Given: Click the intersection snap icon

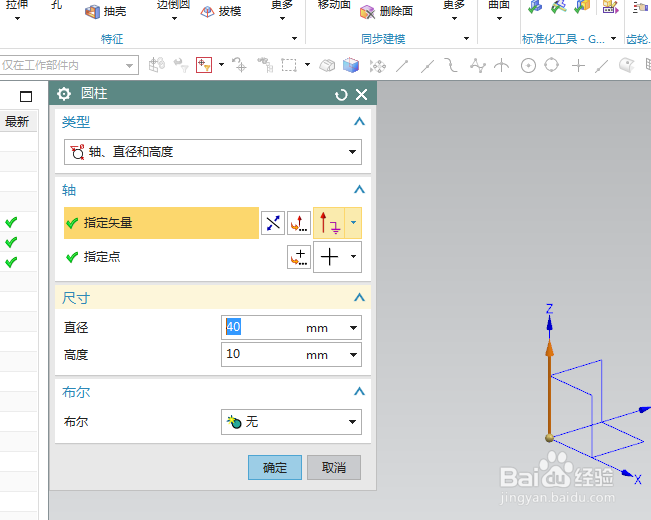Looking at the screenshot, I should (502, 65).
